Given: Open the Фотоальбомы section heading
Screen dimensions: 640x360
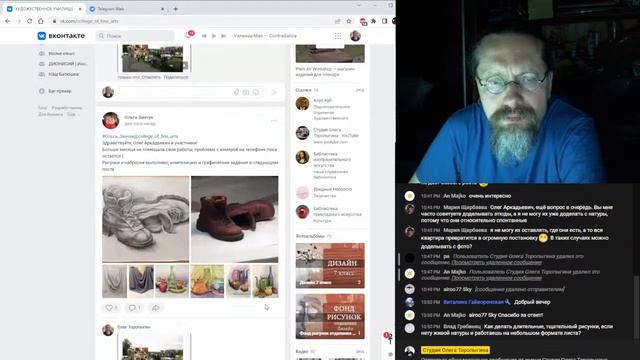Looking at the screenshot, I should tap(310, 236).
